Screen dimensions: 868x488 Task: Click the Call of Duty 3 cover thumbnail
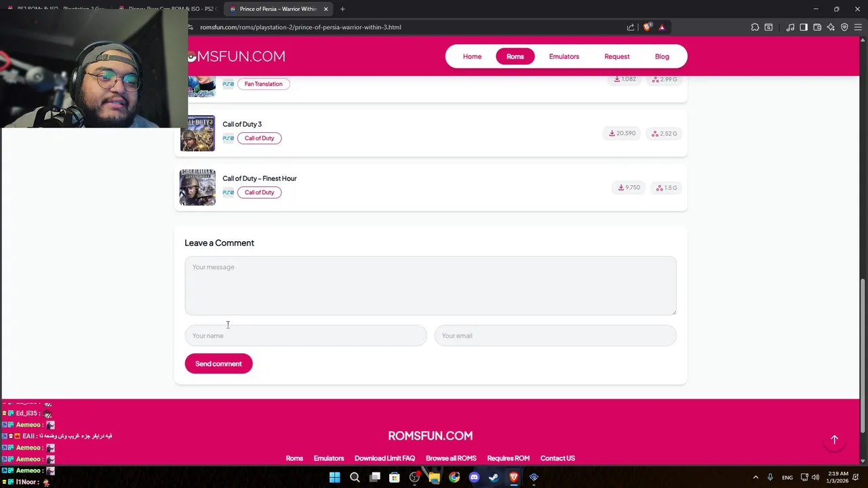tap(197, 133)
